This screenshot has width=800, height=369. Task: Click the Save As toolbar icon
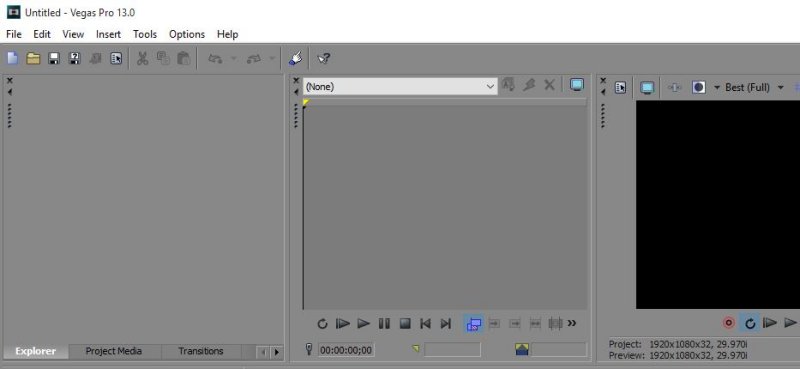(x=75, y=59)
